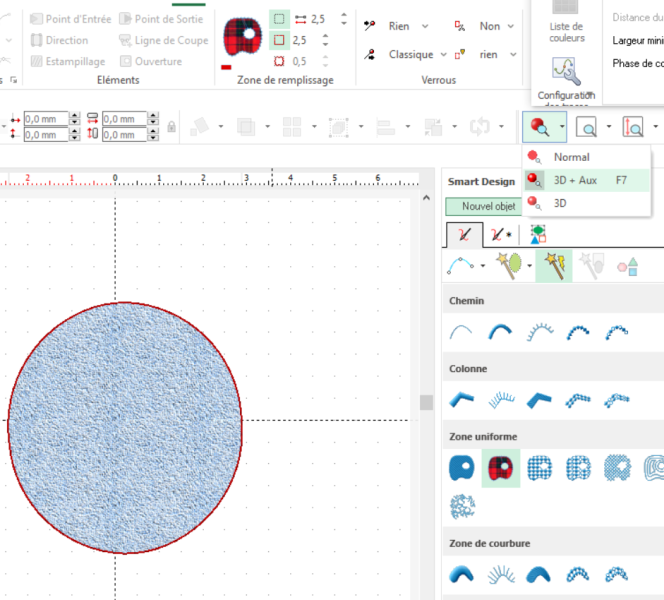The width and height of the screenshot is (664, 600).
Task: Click the top-left 0,0 mm input field
Action: pos(46,119)
